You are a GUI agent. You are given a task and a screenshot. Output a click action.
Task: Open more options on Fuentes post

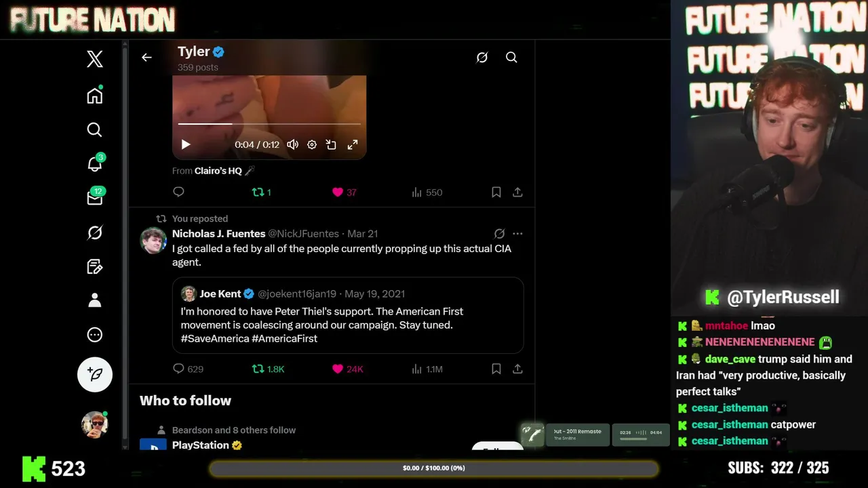518,233
